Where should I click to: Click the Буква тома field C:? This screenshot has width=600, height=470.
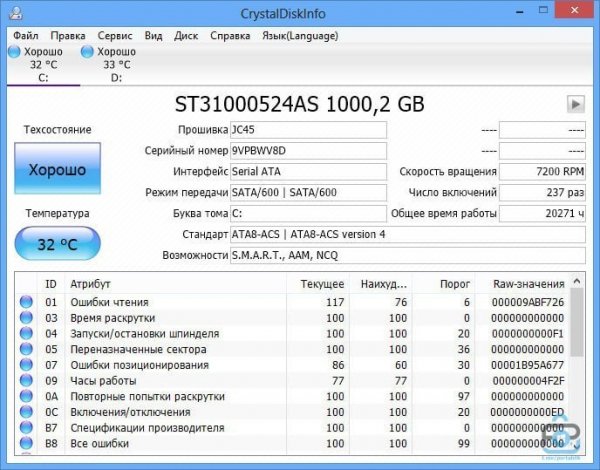[x=308, y=214]
